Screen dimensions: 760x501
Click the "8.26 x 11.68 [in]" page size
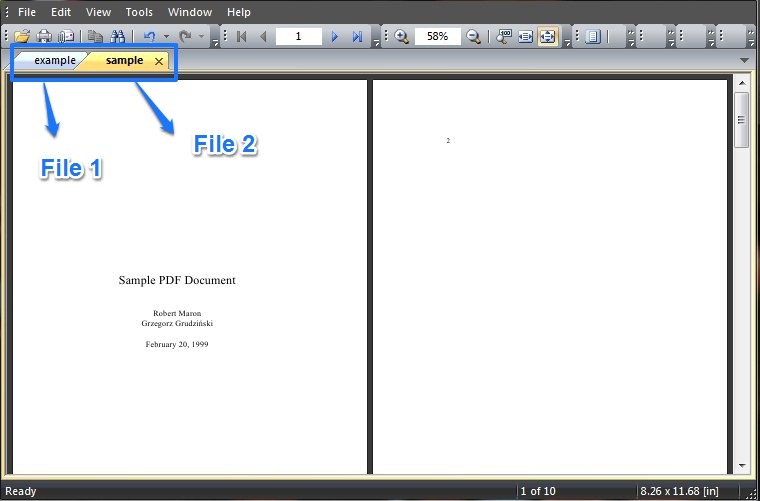[x=680, y=491]
